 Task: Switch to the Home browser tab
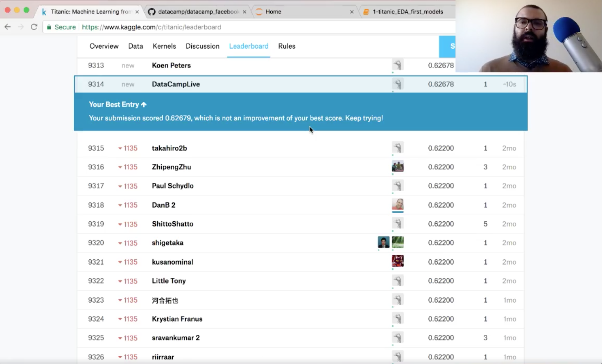pos(305,12)
